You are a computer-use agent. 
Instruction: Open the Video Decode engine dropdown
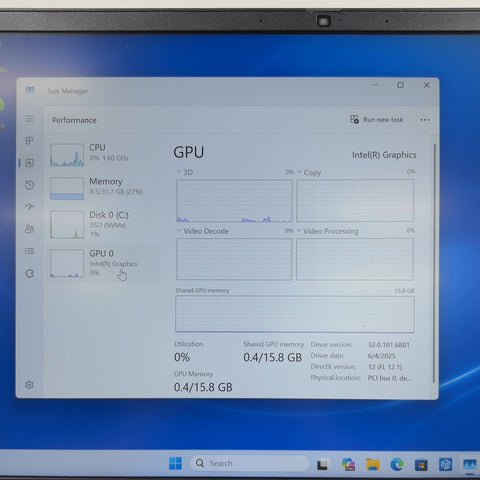179,230
